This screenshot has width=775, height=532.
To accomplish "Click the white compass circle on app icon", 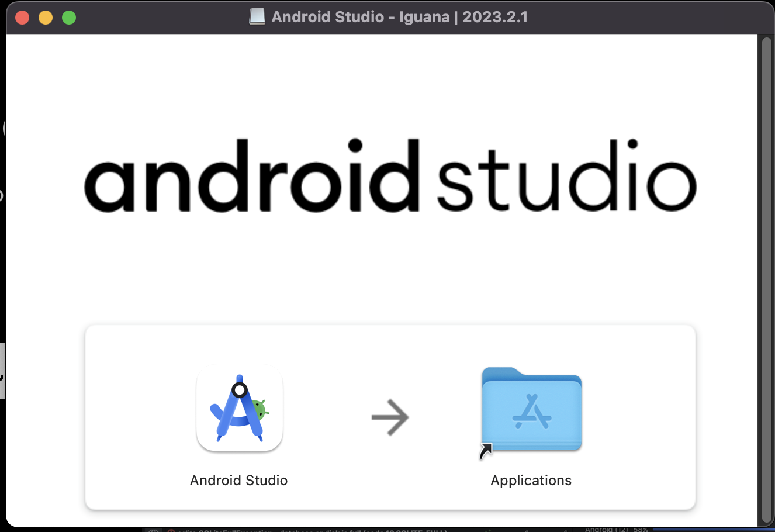I will pos(240,390).
